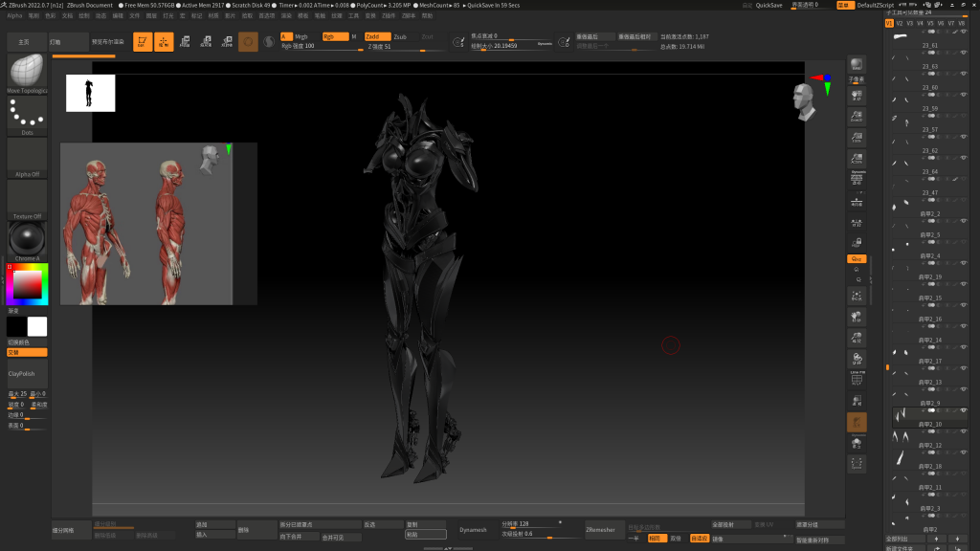This screenshot has height=551, width=980.
Task: Click the BPR render icon
Action: click(856, 65)
